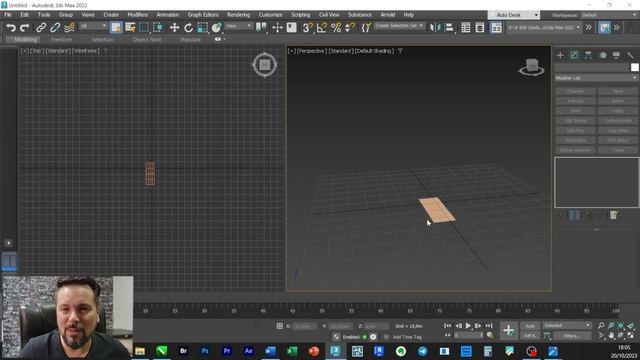The height and width of the screenshot is (360, 640).
Task: Switch to the Create command panel tab
Action: point(560,55)
